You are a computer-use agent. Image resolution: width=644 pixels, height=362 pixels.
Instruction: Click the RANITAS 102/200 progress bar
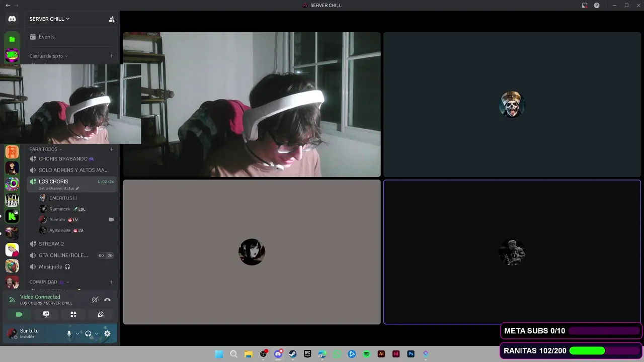click(x=604, y=350)
